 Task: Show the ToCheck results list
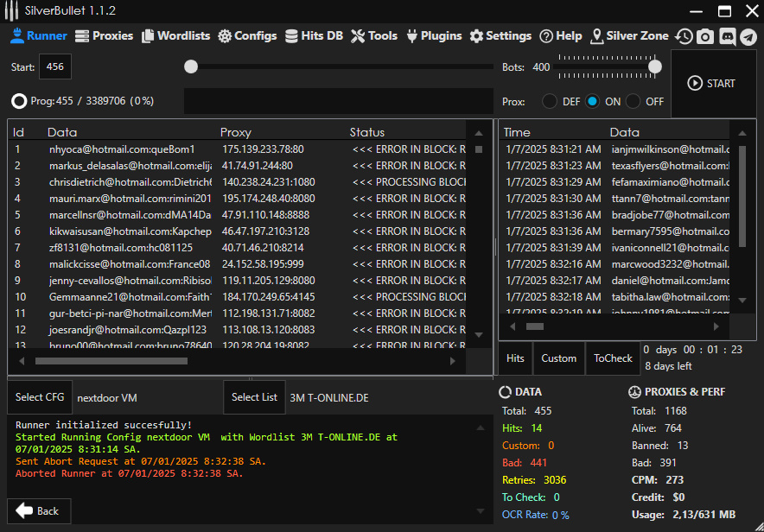[613, 358]
